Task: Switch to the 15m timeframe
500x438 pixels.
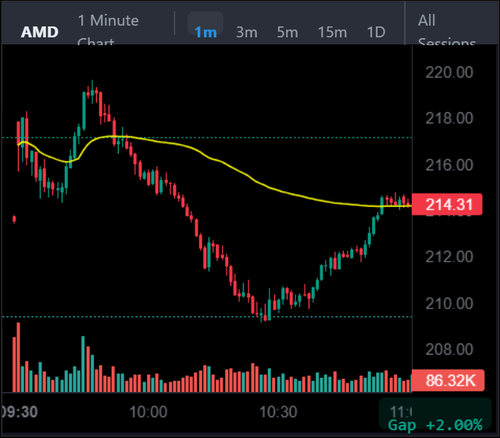Action: pyautogui.click(x=332, y=32)
